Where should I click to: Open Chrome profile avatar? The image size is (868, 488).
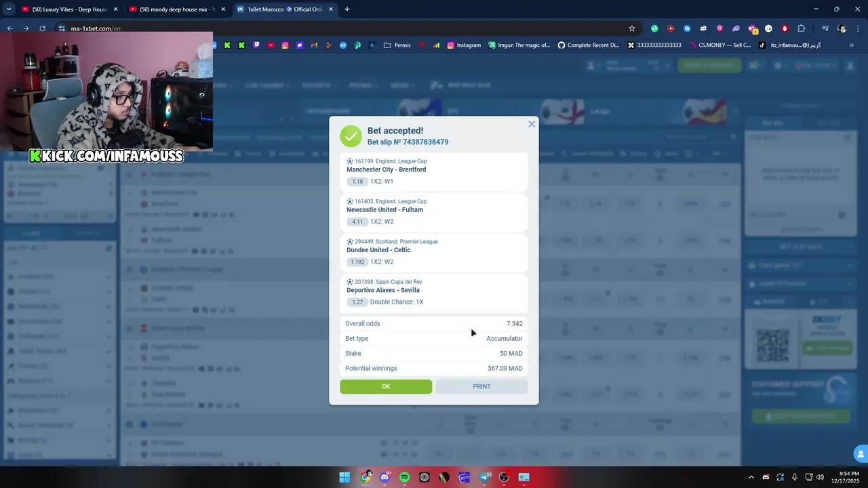click(842, 28)
